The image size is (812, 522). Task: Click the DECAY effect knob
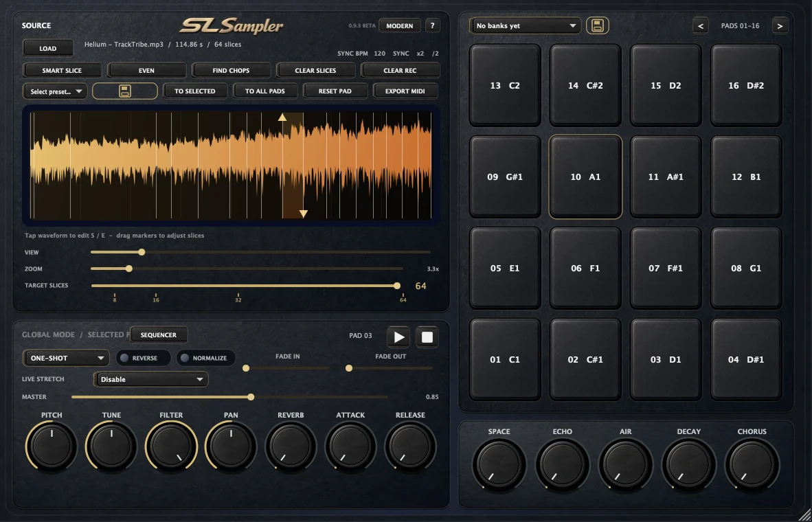[x=689, y=464]
